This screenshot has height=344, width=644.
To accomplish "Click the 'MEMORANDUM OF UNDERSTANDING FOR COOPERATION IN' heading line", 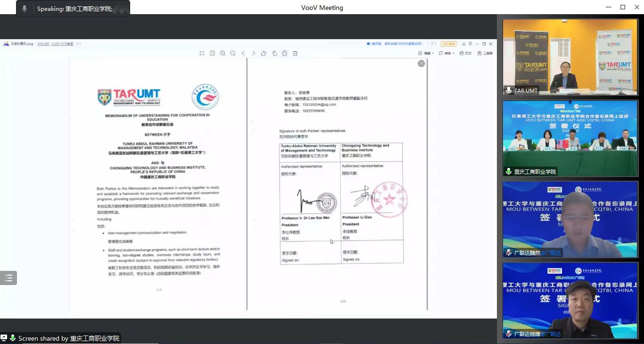I will (x=157, y=115).
